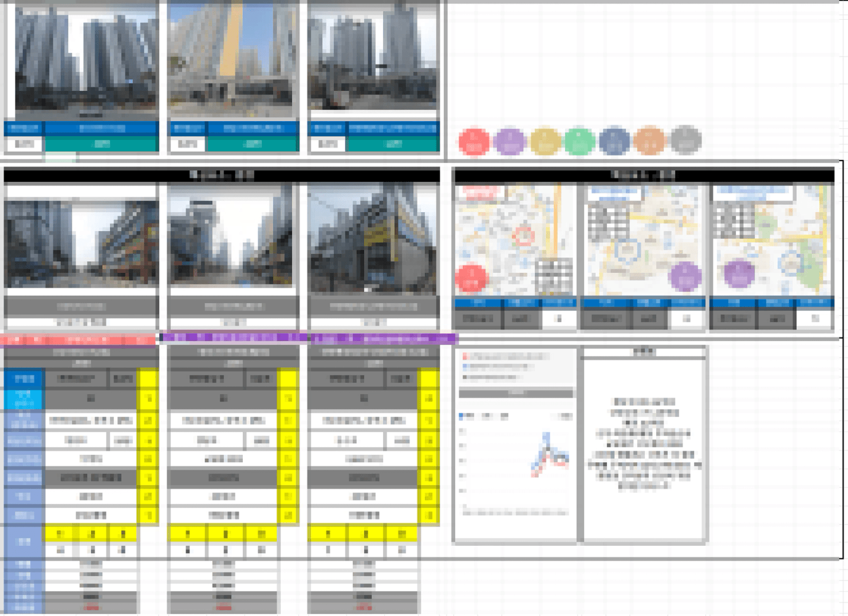Select the large purple circle on the middle map
848x616 pixels.
[x=685, y=277]
